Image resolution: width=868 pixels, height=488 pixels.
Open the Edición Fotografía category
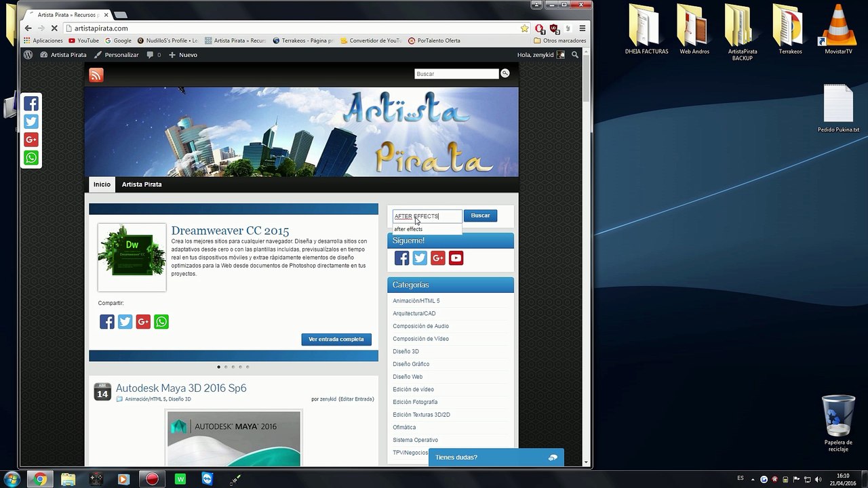point(415,402)
